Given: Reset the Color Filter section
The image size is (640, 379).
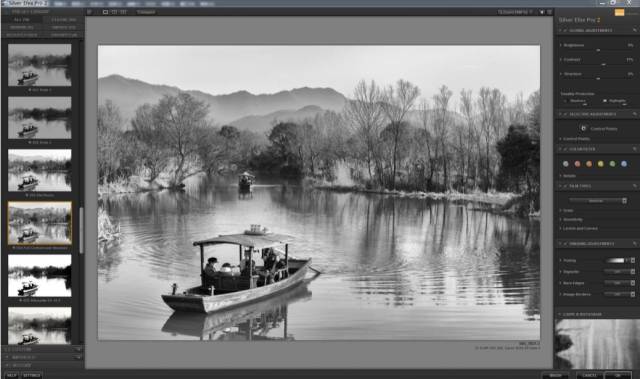Looking at the screenshot, I should click(x=635, y=149).
